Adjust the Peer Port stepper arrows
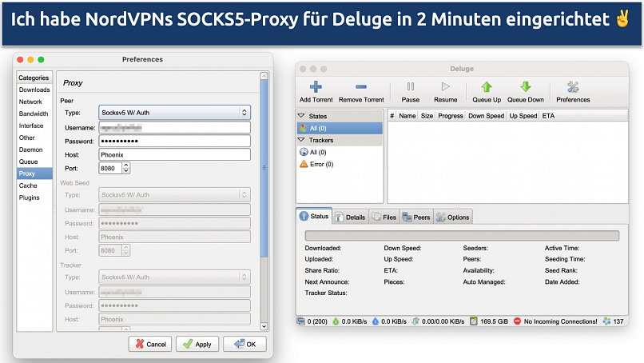The width and height of the screenshot is (644, 363). (126, 169)
